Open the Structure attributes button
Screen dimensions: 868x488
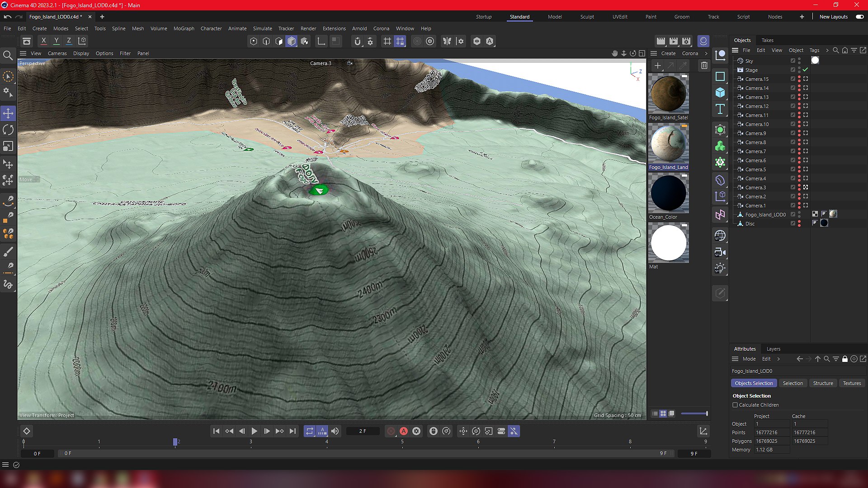[823, 383]
